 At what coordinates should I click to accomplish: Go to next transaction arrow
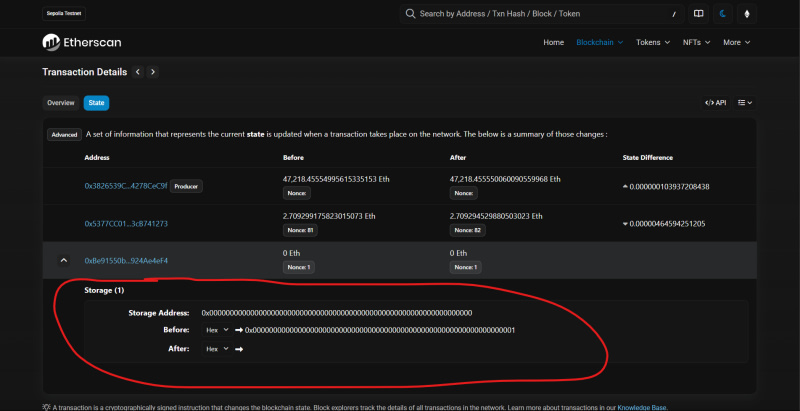coord(153,72)
